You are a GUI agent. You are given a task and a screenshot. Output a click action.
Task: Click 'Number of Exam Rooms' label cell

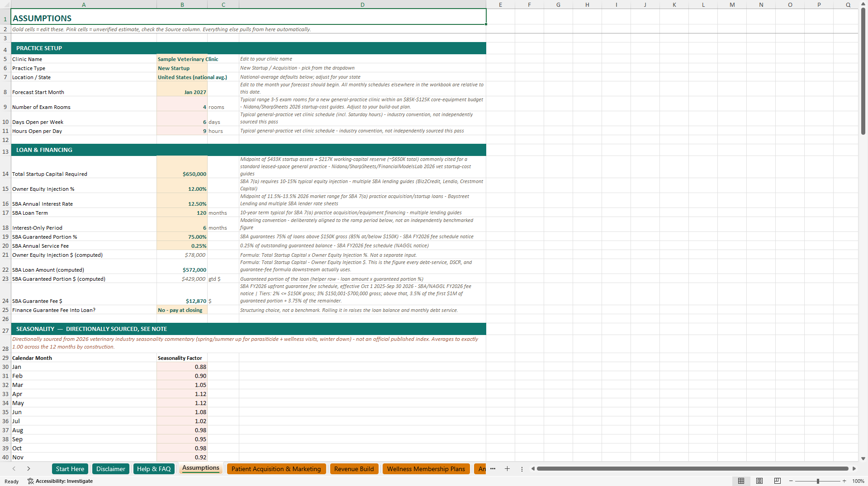point(84,104)
